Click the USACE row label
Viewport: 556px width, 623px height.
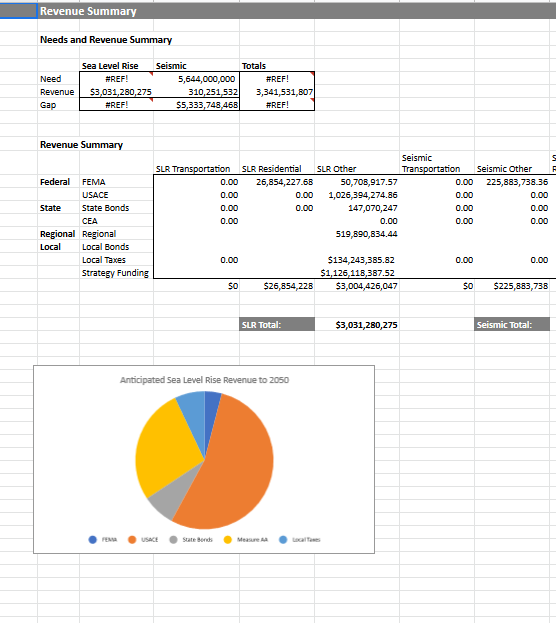coord(95,195)
